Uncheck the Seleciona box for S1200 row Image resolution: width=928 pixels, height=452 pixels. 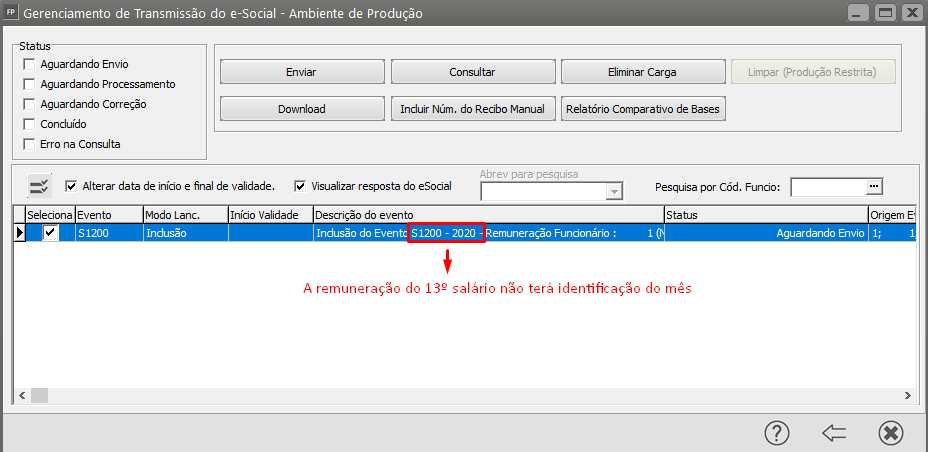point(50,233)
